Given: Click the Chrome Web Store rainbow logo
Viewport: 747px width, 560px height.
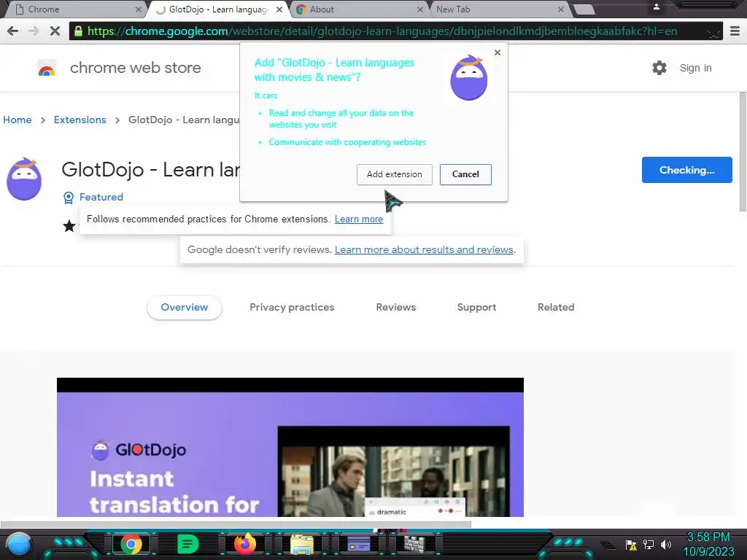Looking at the screenshot, I should point(47,68).
